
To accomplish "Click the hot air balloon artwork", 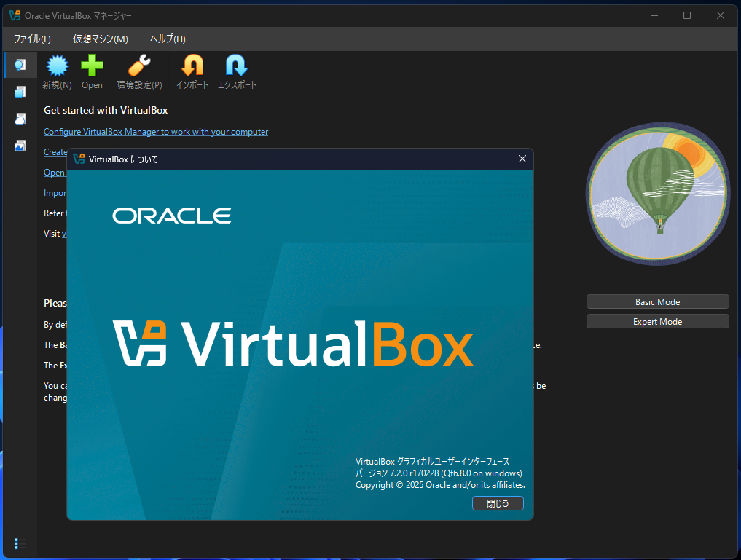I will tap(656, 193).
